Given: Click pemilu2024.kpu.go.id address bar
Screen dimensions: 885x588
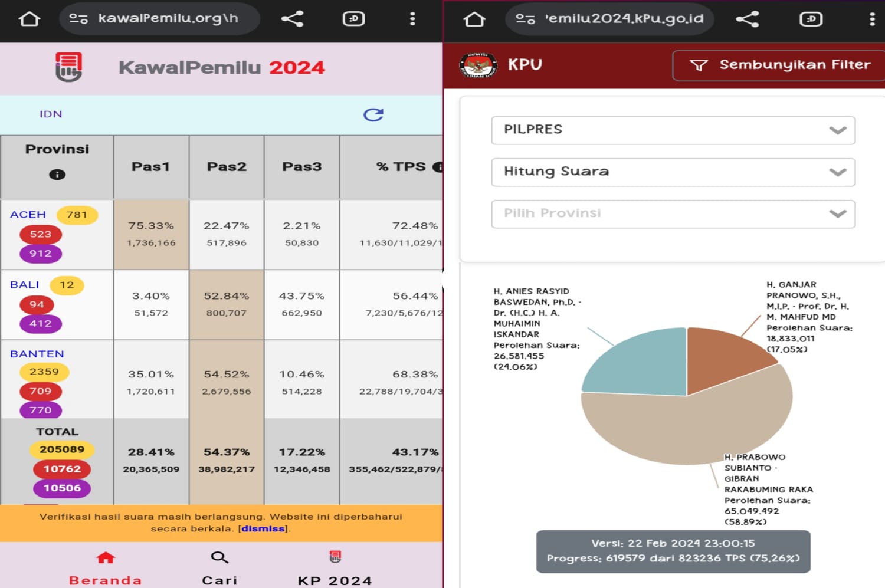Looking at the screenshot, I should [x=609, y=19].
